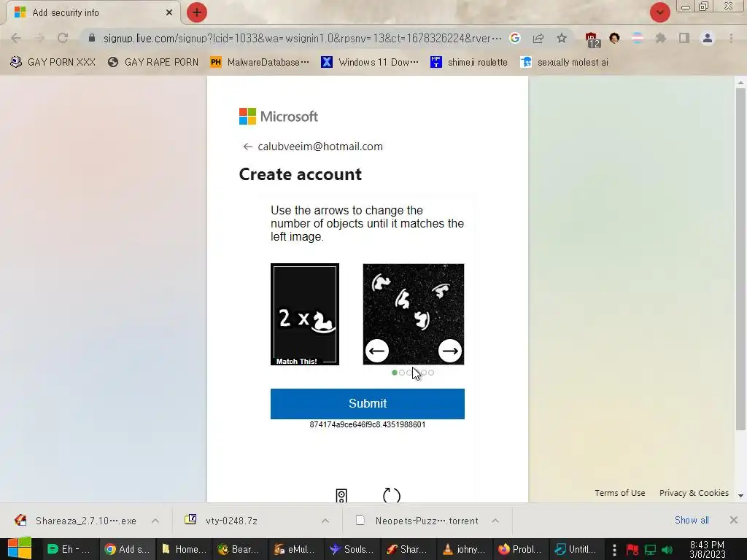Click the browser forward arrow
Screen dimensions: 747x560
coord(39,38)
